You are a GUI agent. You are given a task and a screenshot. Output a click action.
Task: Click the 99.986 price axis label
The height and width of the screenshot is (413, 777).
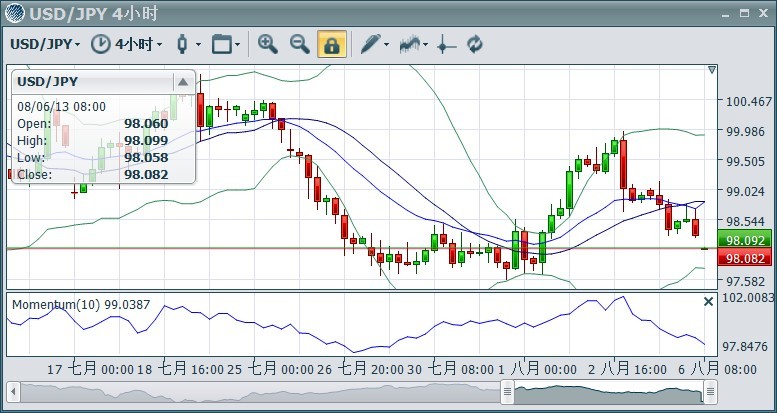[745, 131]
